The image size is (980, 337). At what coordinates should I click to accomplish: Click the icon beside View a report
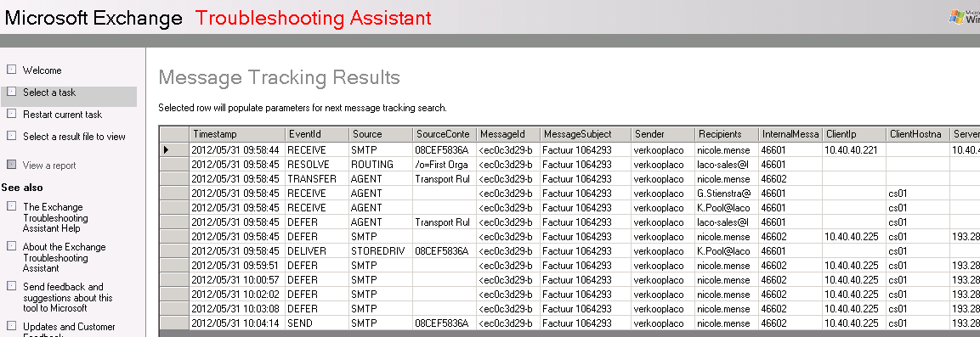pos(11,165)
